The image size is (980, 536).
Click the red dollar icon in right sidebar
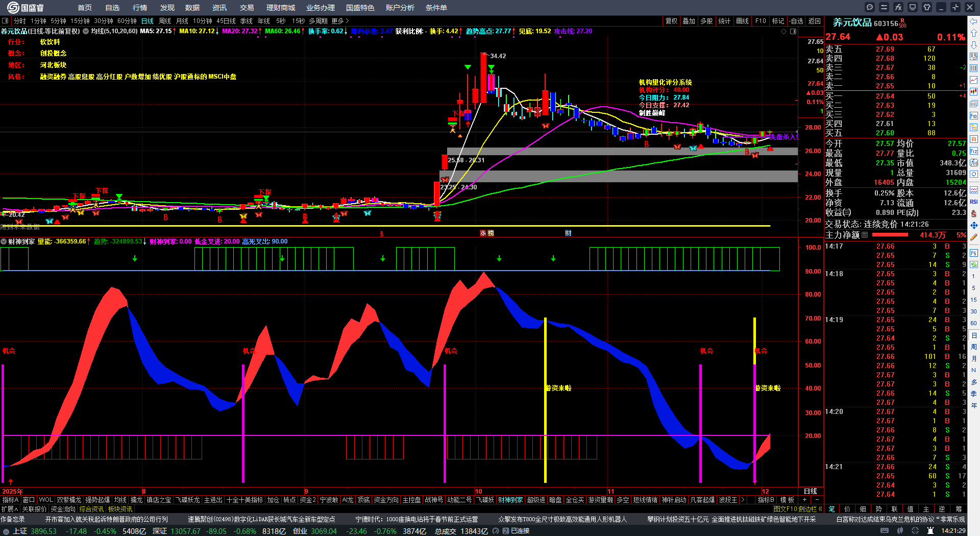point(974,213)
